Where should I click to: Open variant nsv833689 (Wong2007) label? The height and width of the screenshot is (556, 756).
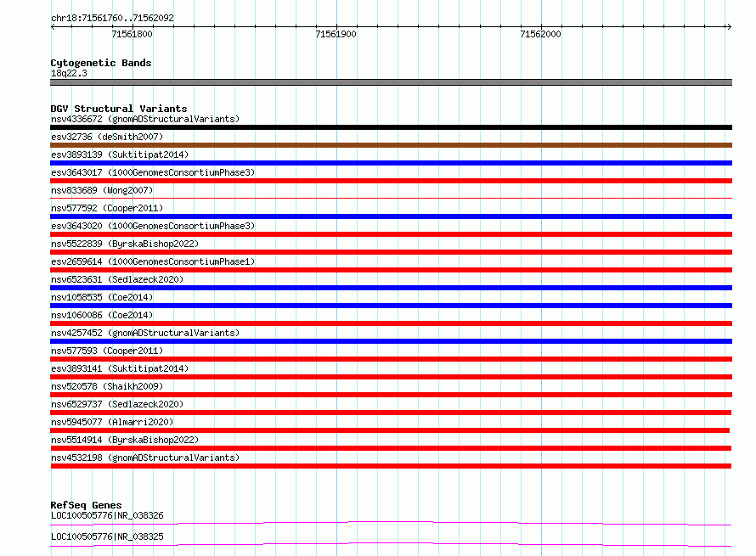102,190
